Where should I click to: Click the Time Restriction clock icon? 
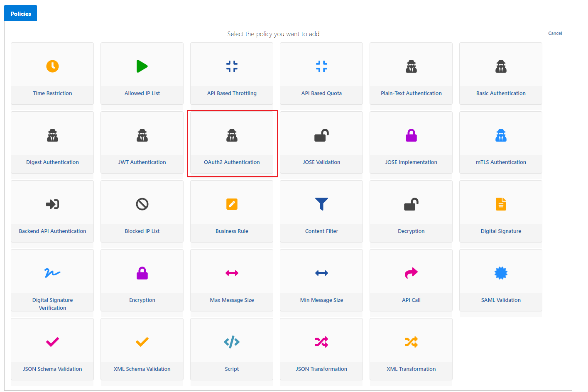click(x=52, y=66)
